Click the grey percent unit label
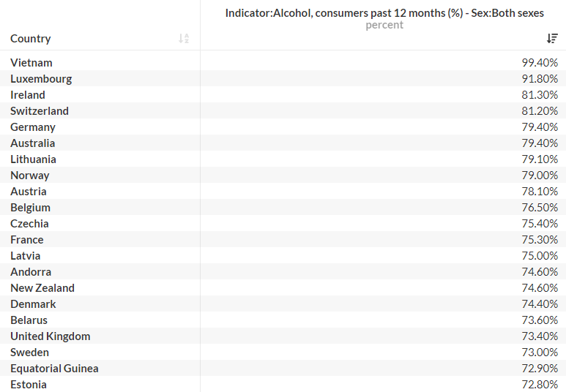Screen dimensions: 566x392 384,25
